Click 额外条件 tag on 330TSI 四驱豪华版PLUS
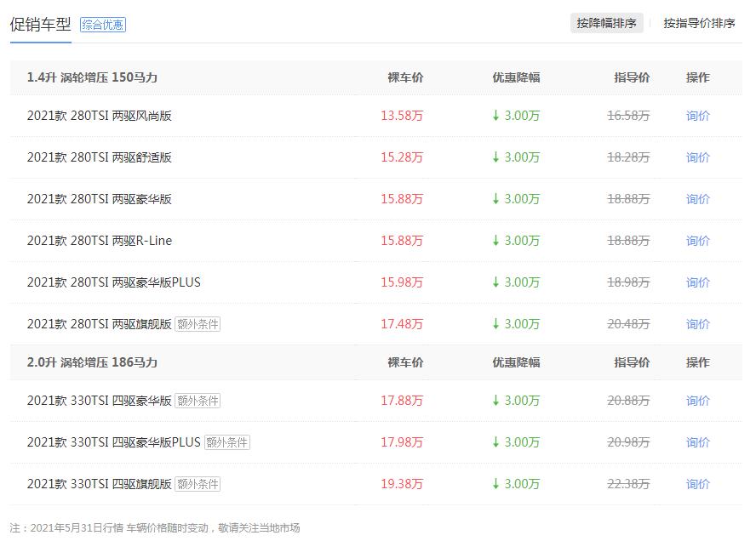Screen dimensions: 756x541 227,442
